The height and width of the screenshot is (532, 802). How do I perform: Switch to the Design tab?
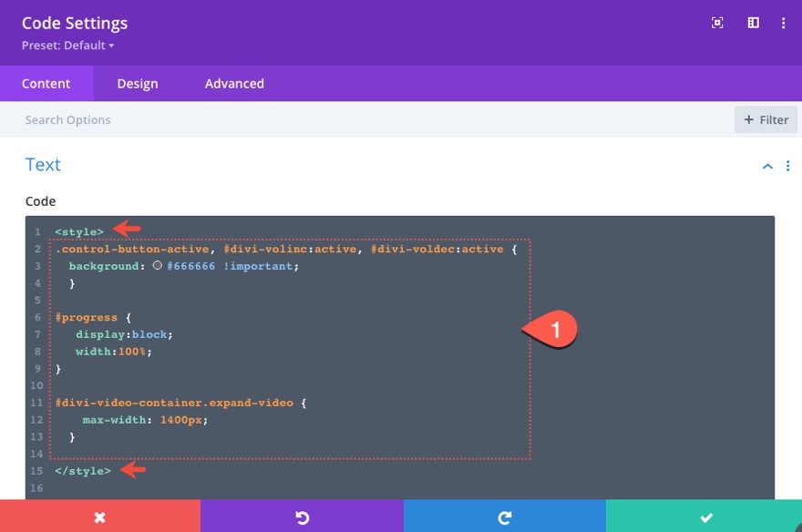(x=137, y=83)
